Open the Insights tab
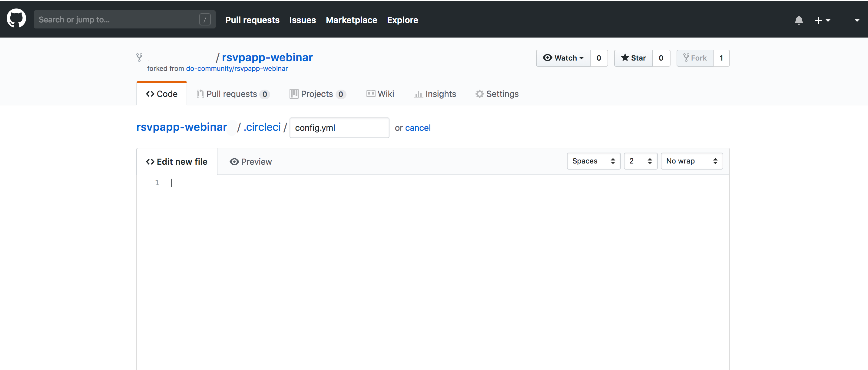 pos(435,94)
